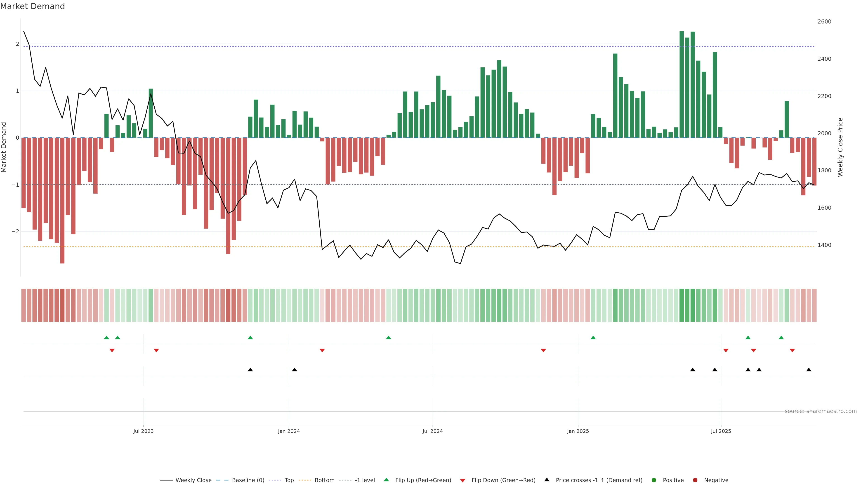Viewport: 868px width, 488px height.
Task: Click the Flip Up (Red→Green) legend icon
Action: coord(387,480)
